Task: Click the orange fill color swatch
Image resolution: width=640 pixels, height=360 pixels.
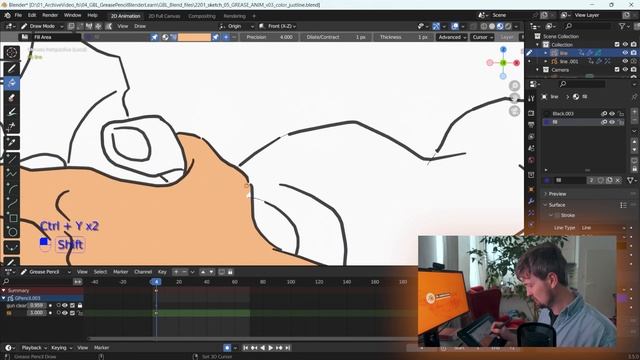Action: click(194, 37)
